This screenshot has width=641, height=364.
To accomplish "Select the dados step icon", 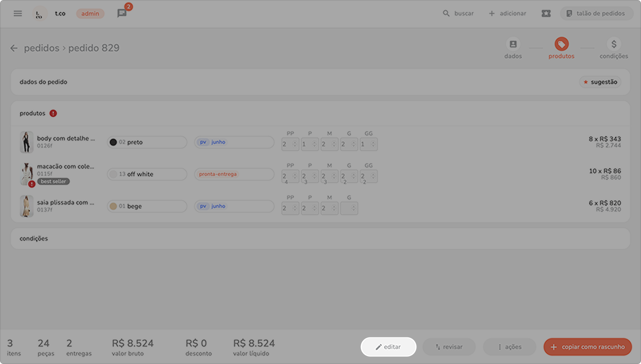I will click(x=513, y=44).
